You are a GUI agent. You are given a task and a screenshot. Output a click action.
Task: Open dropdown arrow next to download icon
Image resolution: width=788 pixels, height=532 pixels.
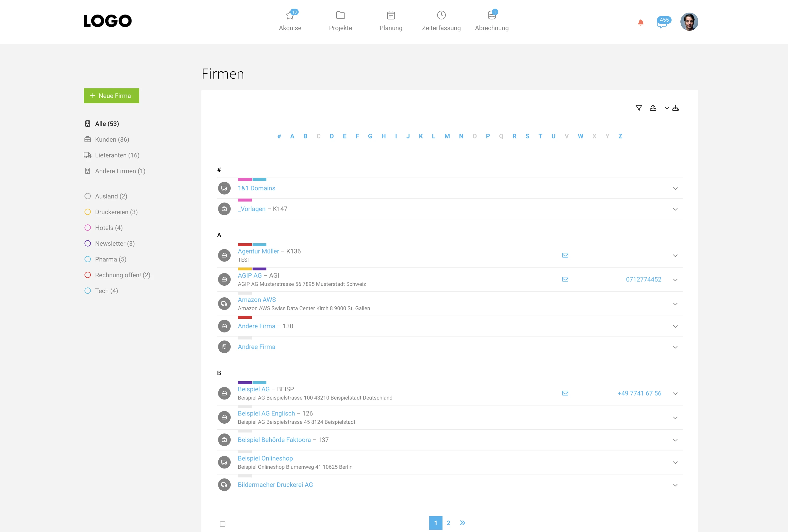(x=667, y=108)
